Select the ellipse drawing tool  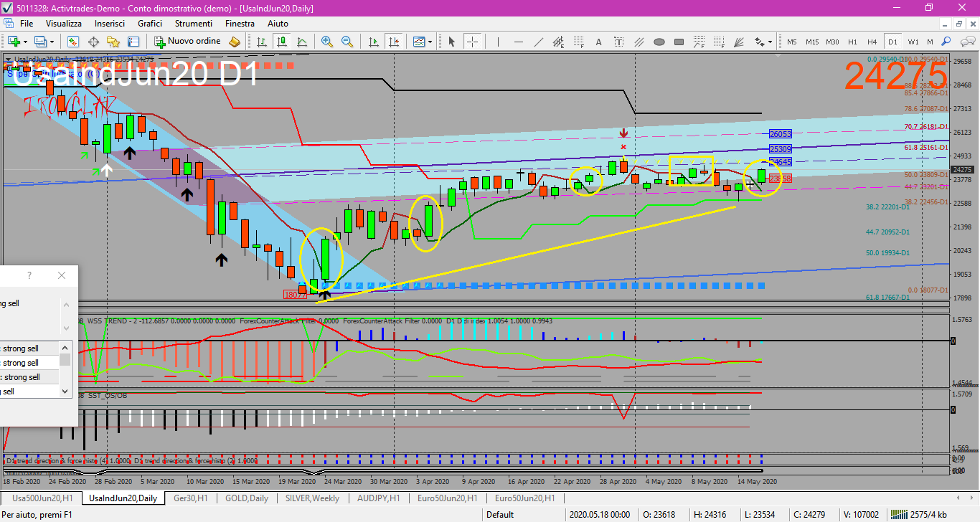coord(659,42)
